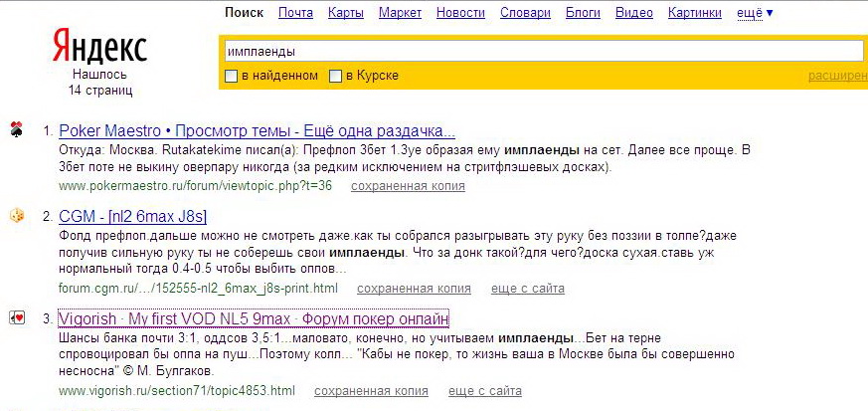Click the snippet text starting 'Фолд префлоп'
This screenshot has width=868, height=411.
[x=398, y=253]
